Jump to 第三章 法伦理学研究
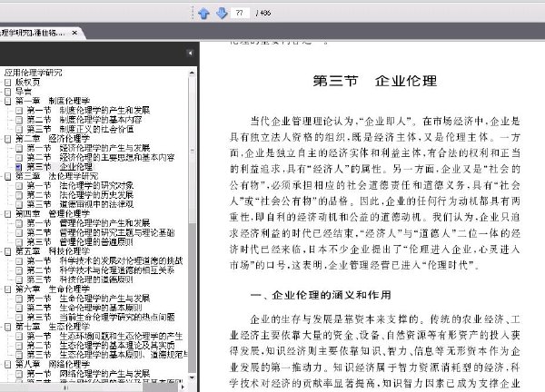545x392 pixels. pos(56,176)
